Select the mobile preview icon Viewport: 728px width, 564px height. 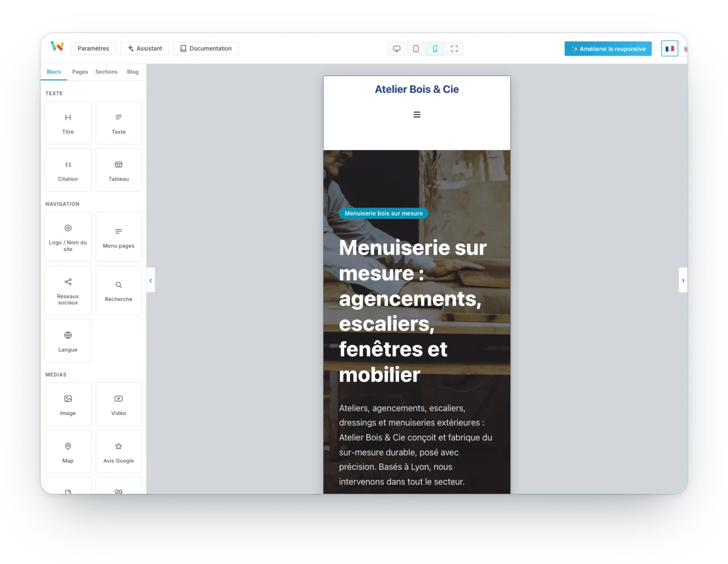[x=435, y=48]
